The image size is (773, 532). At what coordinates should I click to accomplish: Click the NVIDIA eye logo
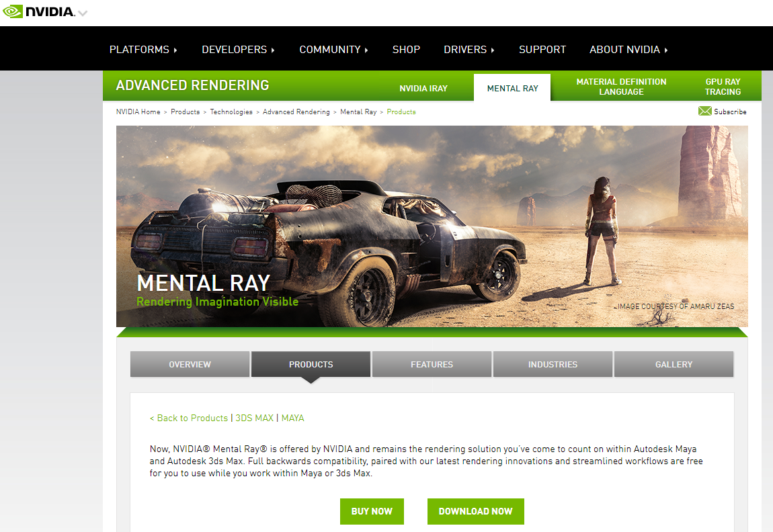[13, 11]
